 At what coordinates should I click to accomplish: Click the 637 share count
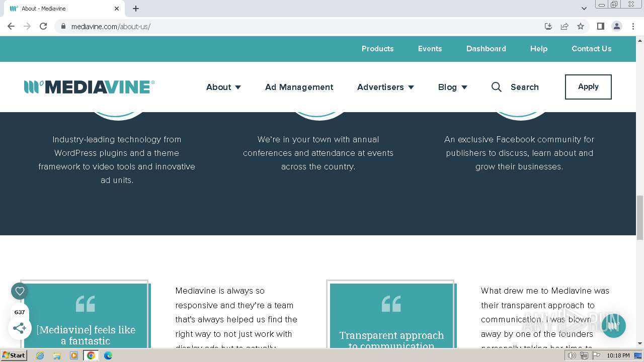[20, 312]
